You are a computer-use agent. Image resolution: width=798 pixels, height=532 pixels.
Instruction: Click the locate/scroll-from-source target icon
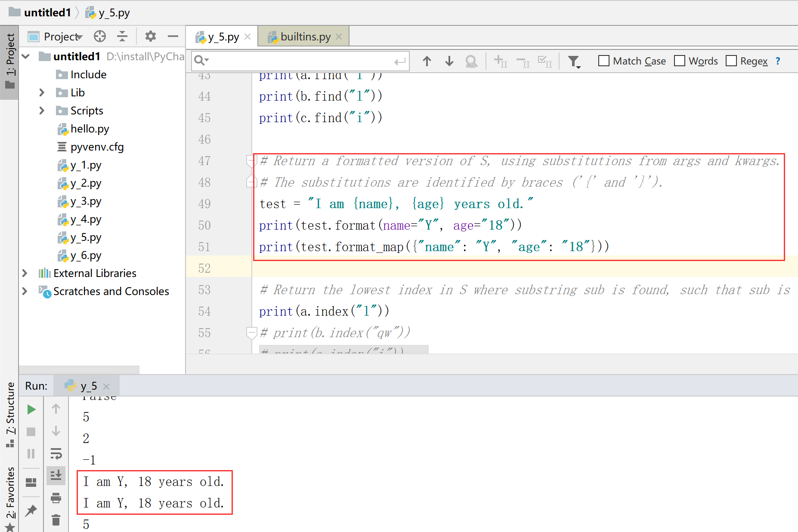coord(100,37)
